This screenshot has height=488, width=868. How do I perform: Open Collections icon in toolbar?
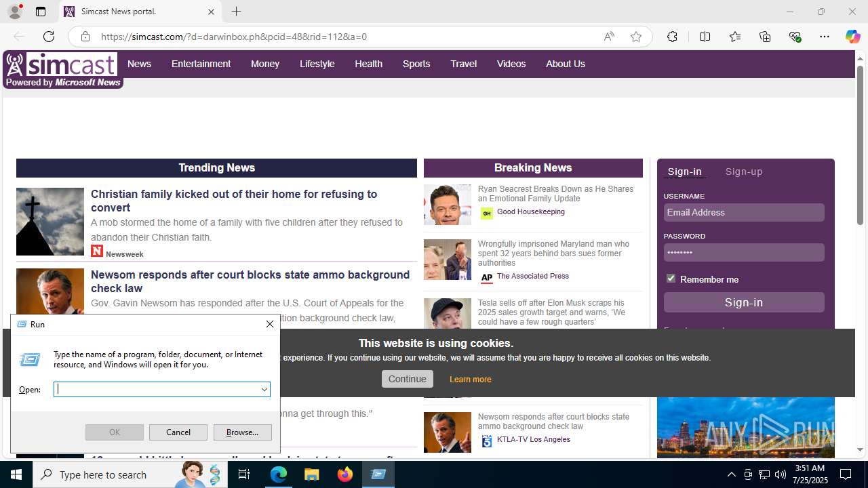[x=765, y=37]
